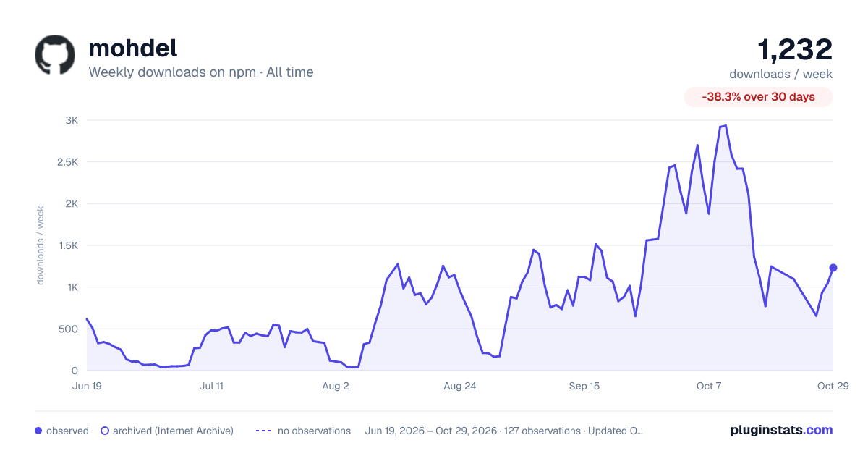The width and height of the screenshot is (868, 456).
Task: Click the archived Internet Archive legend circle
Action: tap(105, 431)
